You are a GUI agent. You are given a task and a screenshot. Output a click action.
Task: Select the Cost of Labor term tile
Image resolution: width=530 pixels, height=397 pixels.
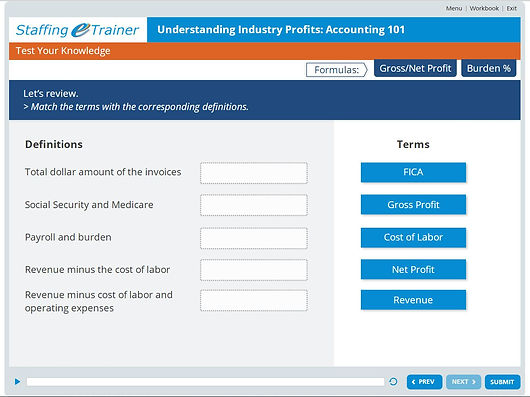point(413,238)
